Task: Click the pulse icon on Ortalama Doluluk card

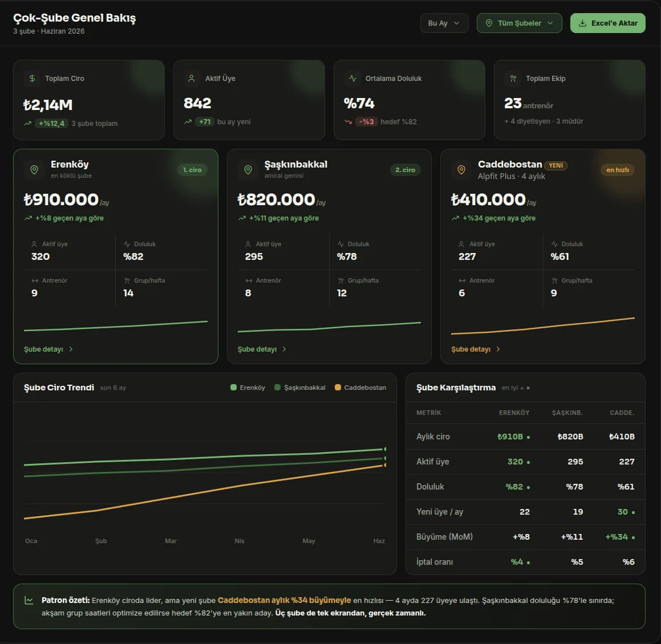Action: pyautogui.click(x=353, y=78)
